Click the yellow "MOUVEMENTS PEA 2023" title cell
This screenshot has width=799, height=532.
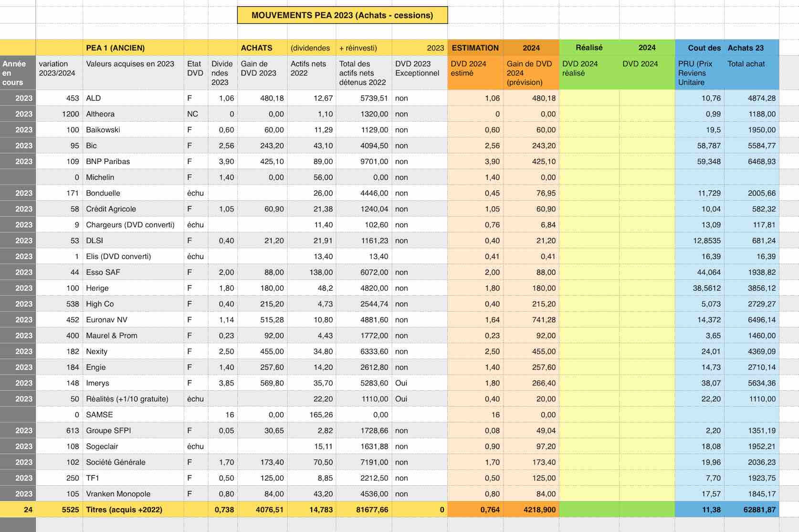[342, 15]
